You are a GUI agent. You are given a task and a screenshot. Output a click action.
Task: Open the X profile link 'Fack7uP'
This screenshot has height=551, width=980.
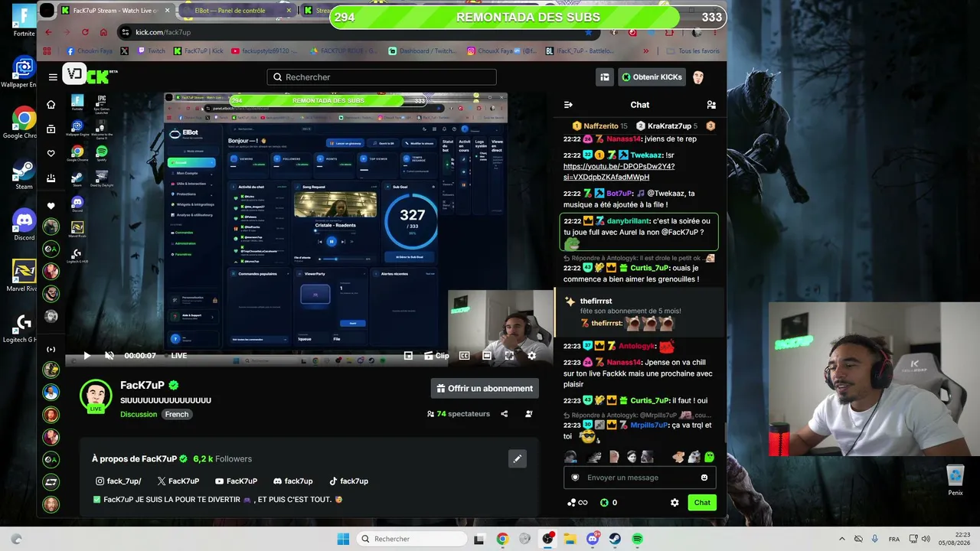click(x=178, y=481)
